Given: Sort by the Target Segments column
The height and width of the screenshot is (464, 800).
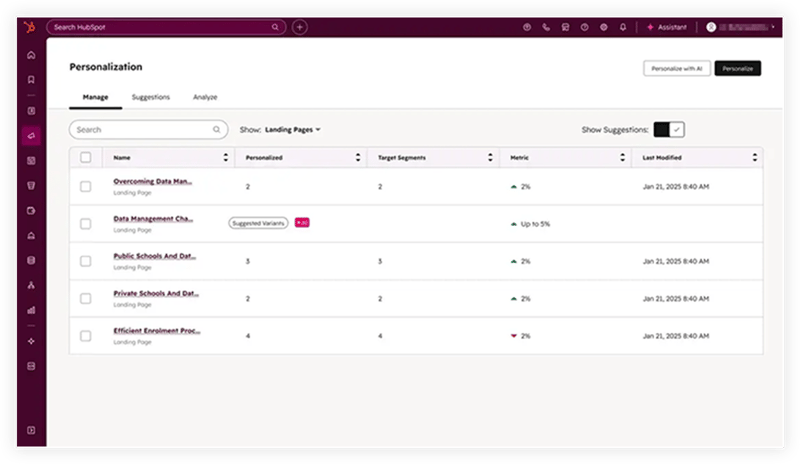Looking at the screenshot, I should click(x=490, y=157).
